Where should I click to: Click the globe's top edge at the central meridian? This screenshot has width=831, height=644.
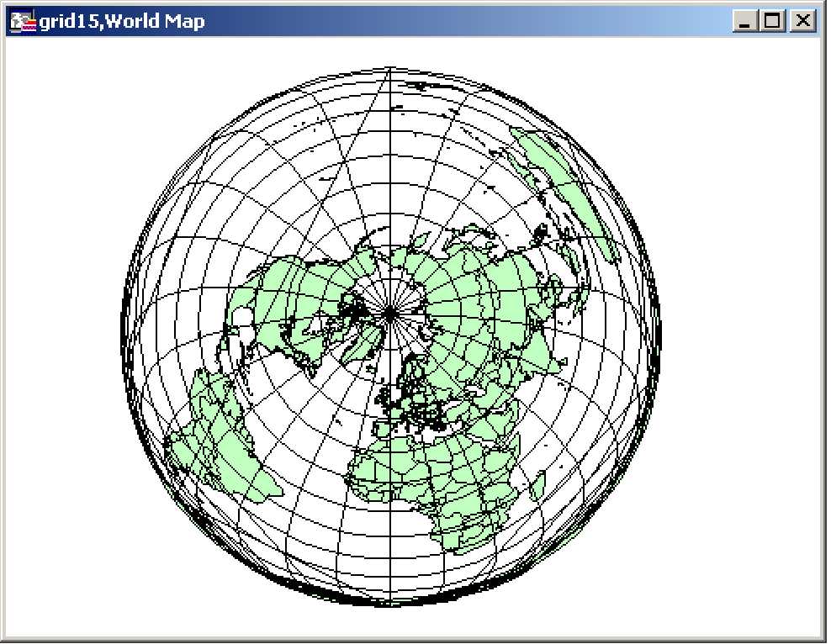pos(389,69)
